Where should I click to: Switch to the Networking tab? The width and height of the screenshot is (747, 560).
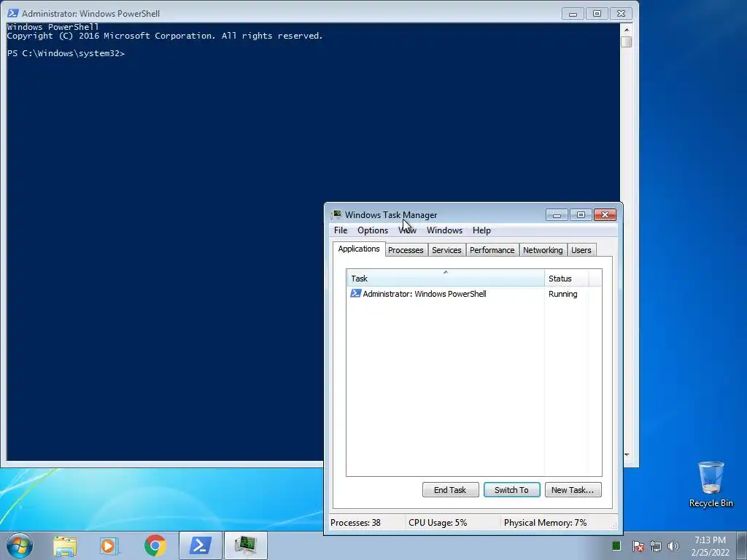(x=543, y=250)
